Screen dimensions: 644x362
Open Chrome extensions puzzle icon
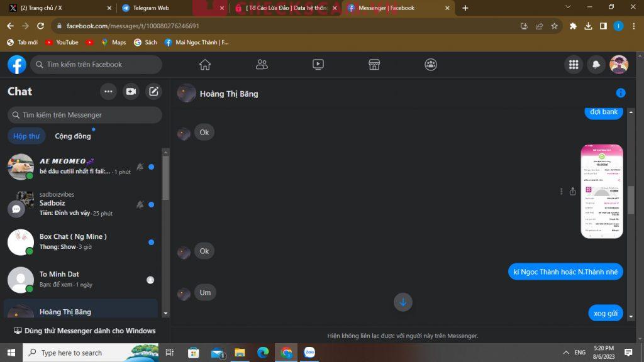click(x=573, y=26)
